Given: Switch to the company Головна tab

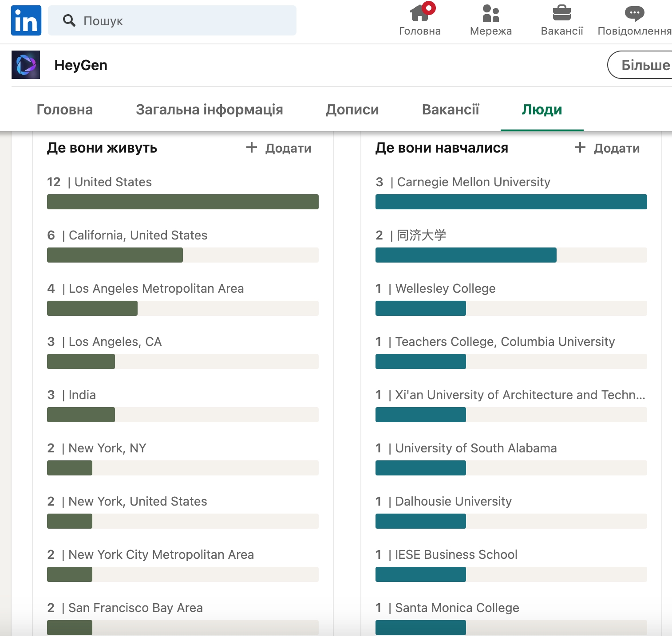Looking at the screenshot, I should [x=65, y=110].
